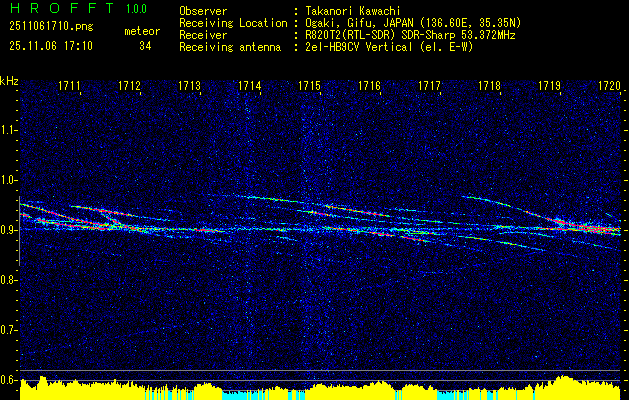Click time marker 1711
Screen dimensions: 629x400
click(x=69, y=86)
